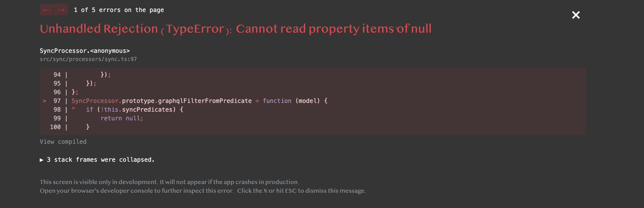Expand the 3 collapsed stack frames
Image resolution: width=644 pixels, height=208 pixels.
pyautogui.click(x=100, y=160)
